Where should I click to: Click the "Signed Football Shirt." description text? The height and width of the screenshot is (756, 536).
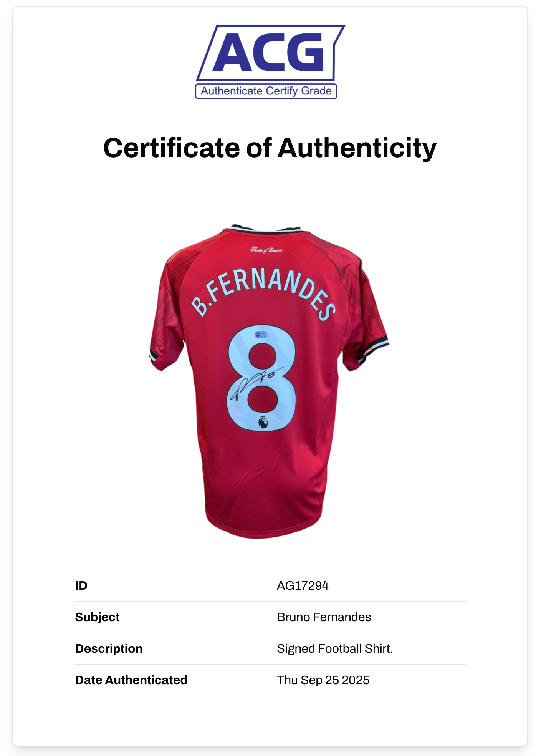pos(335,648)
